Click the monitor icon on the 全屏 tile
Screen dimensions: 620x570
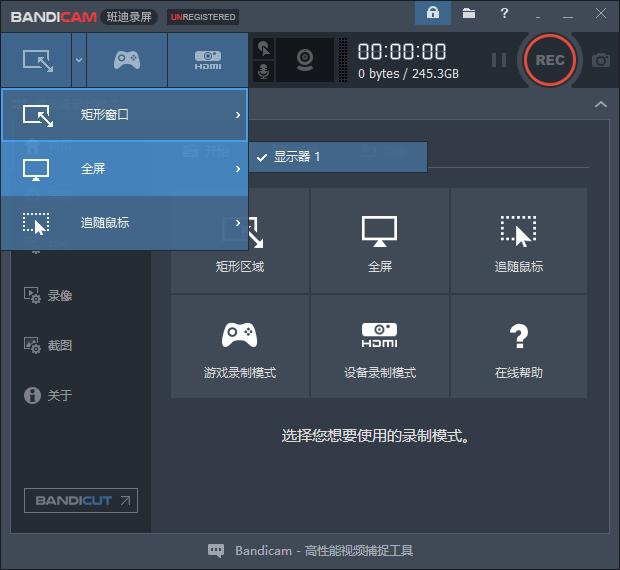pyautogui.click(x=380, y=231)
